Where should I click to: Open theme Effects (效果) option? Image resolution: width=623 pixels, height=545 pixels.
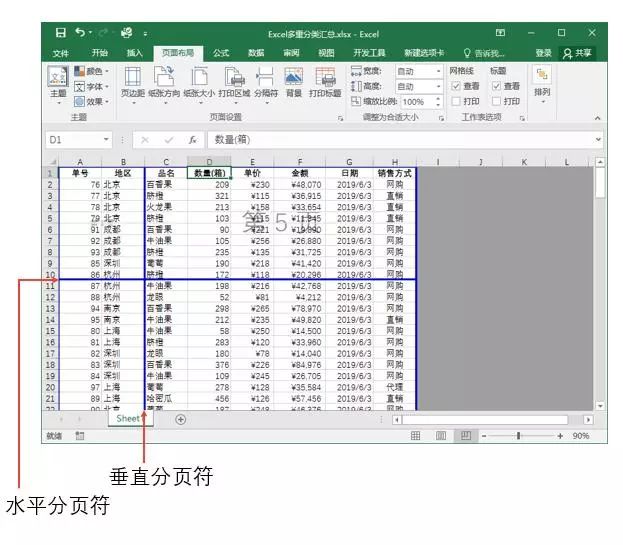(x=91, y=102)
